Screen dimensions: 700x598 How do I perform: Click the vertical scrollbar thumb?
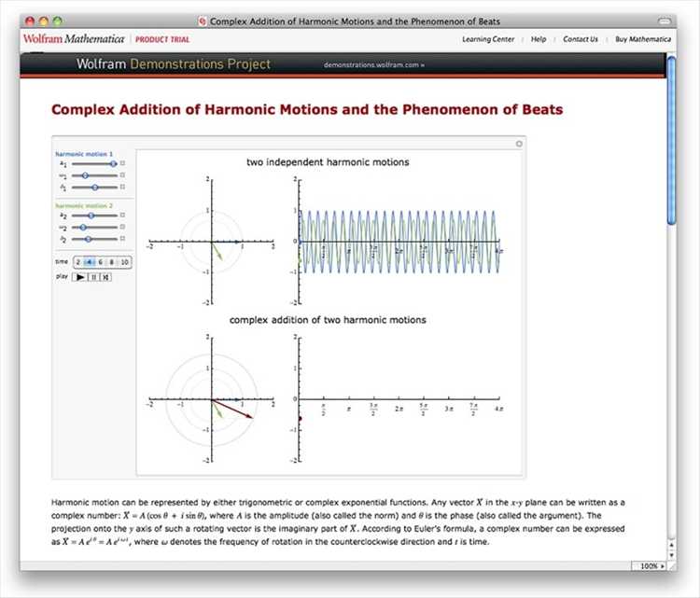click(x=671, y=140)
